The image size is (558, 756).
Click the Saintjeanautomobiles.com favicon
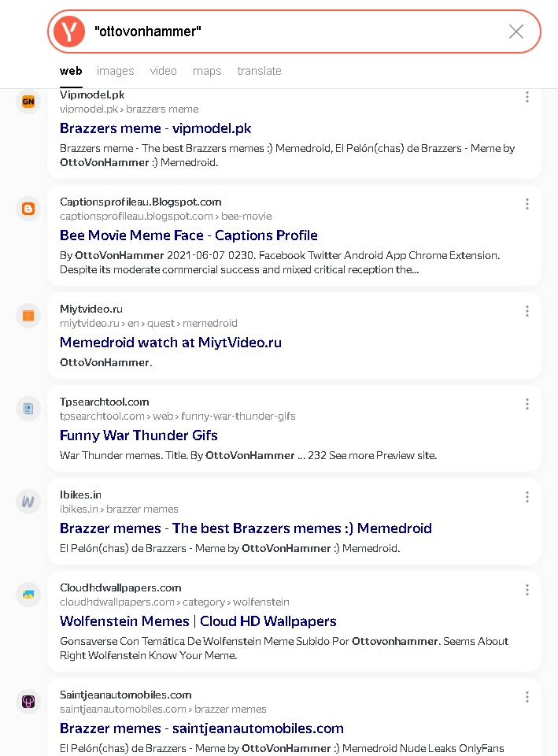click(x=28, y=702)
